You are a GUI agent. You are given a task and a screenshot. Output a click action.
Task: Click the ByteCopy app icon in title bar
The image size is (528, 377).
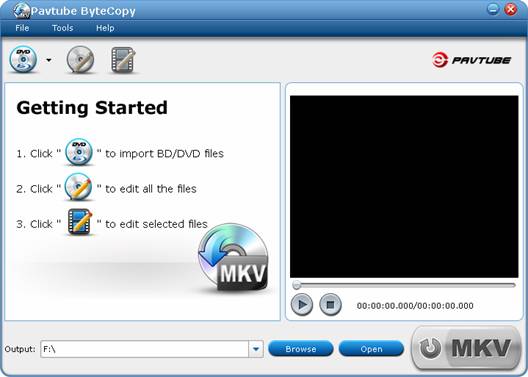[22, 11]
